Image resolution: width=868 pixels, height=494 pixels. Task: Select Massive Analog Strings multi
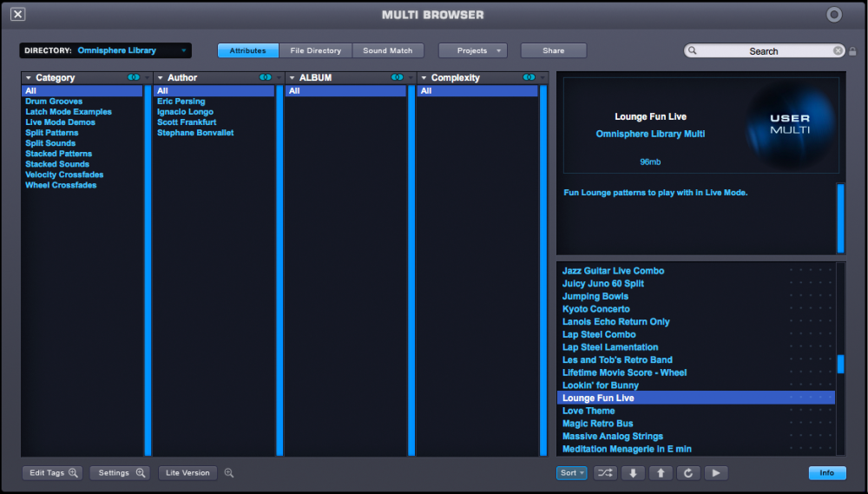pos(613,437)
